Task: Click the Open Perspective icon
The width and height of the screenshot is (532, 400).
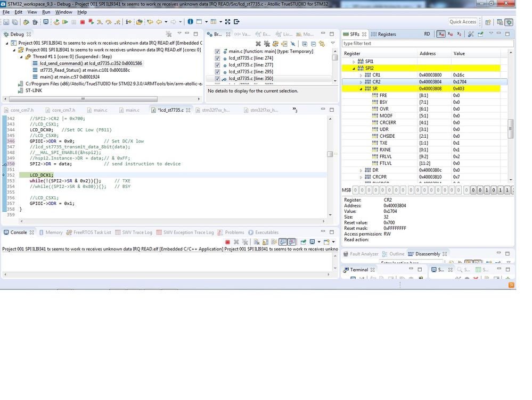Action: tap(488, 22)
